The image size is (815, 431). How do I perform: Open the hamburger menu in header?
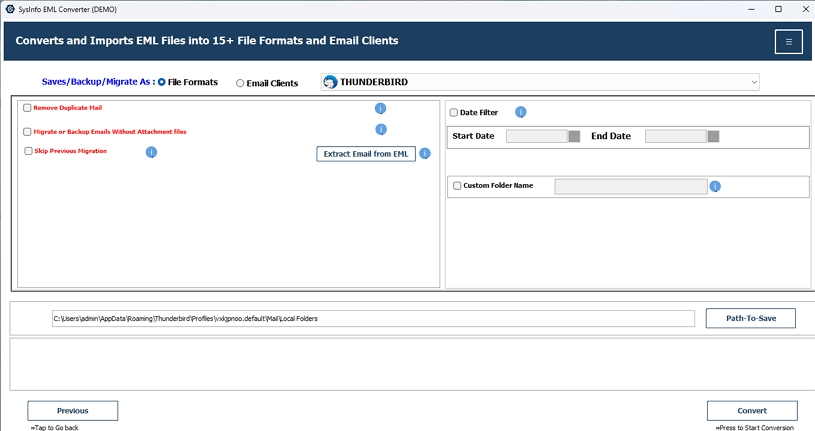coord(788,42)
